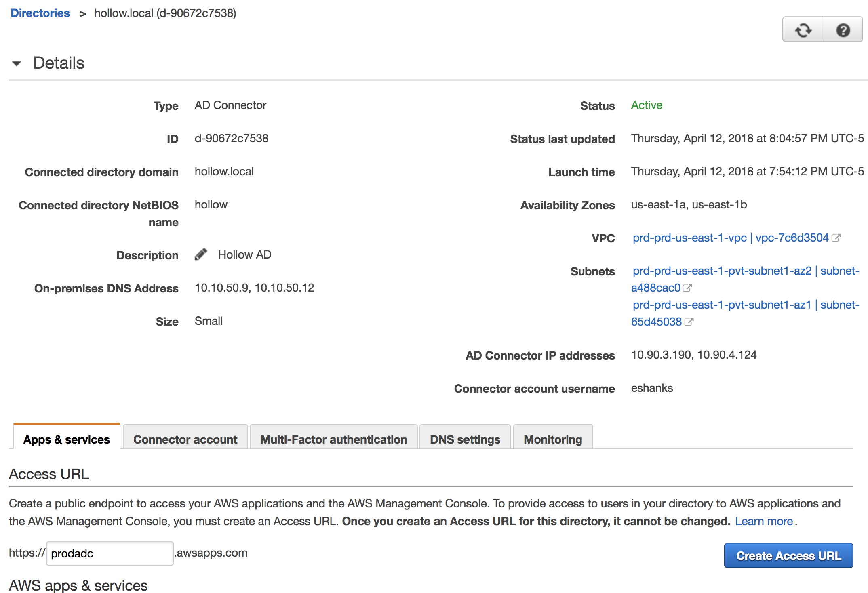
Task: Open the prd-prd-us-east-1-pvt-subnet1-az2 subnet link
Action: [722, 271]
